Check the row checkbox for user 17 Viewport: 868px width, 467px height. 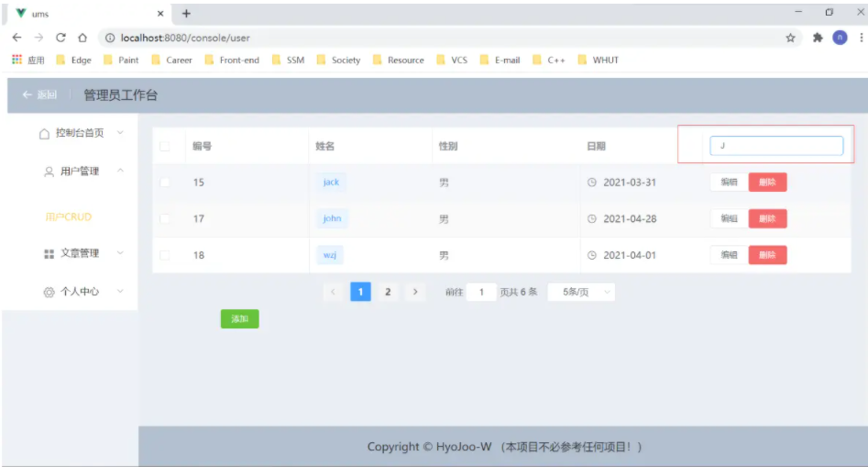point(164,218)
